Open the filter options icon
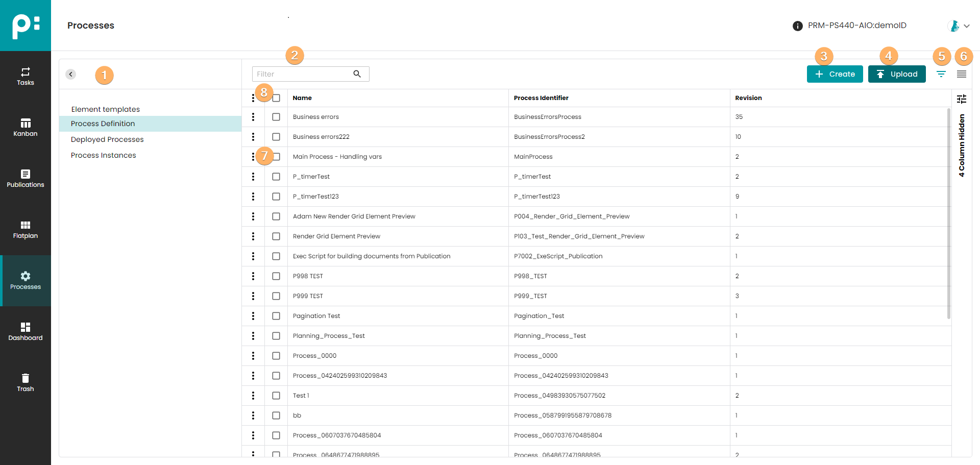This screenshot has width=980, height=465. coord(941,75)
